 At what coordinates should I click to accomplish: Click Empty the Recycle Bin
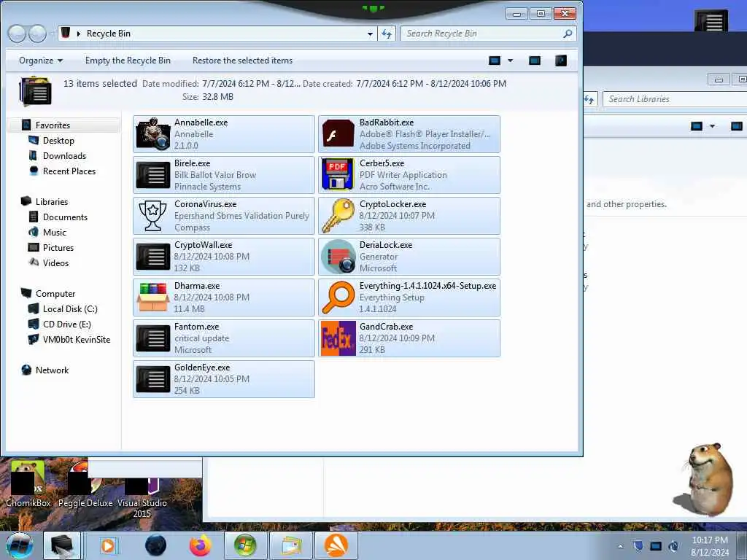pyautogui.click(x=128, y=61)
